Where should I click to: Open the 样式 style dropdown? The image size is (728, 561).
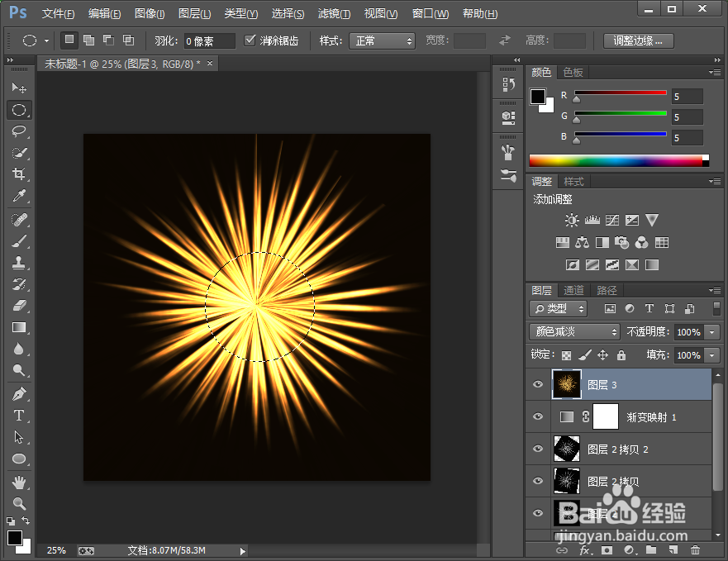pos(382,40)
